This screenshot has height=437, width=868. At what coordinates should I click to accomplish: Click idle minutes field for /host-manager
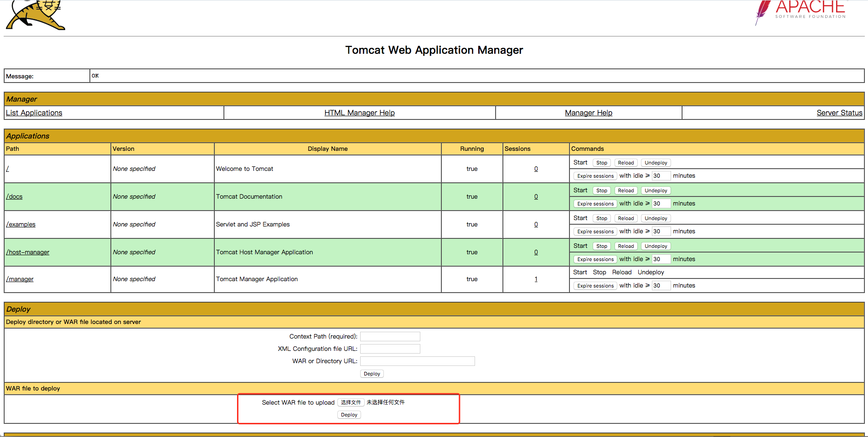point(661,259)
